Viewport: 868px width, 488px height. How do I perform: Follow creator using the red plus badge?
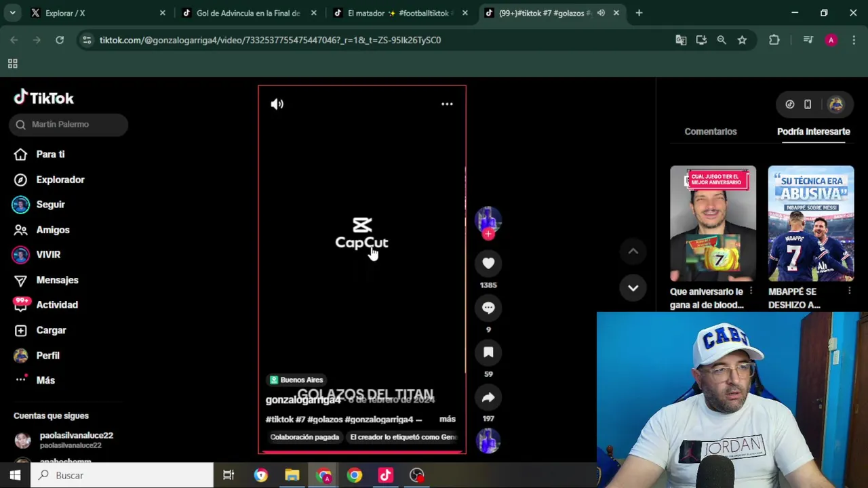(x=488, y=234)
